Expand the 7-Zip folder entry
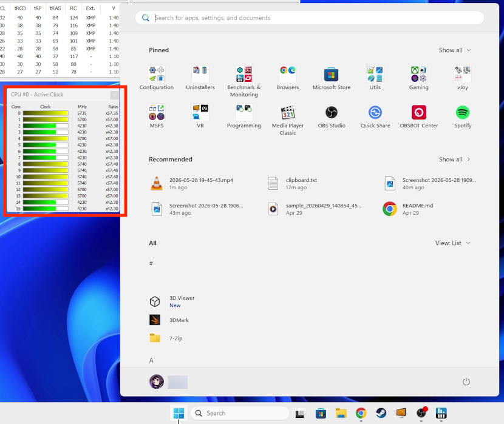The image size is (504, 424). point(166,338)
